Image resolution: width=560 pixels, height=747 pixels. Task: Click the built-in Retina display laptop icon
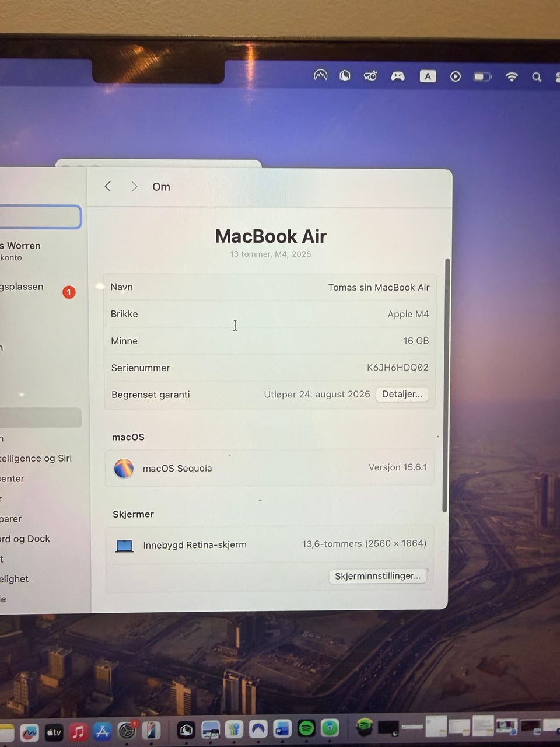click(x=124, y=546)
